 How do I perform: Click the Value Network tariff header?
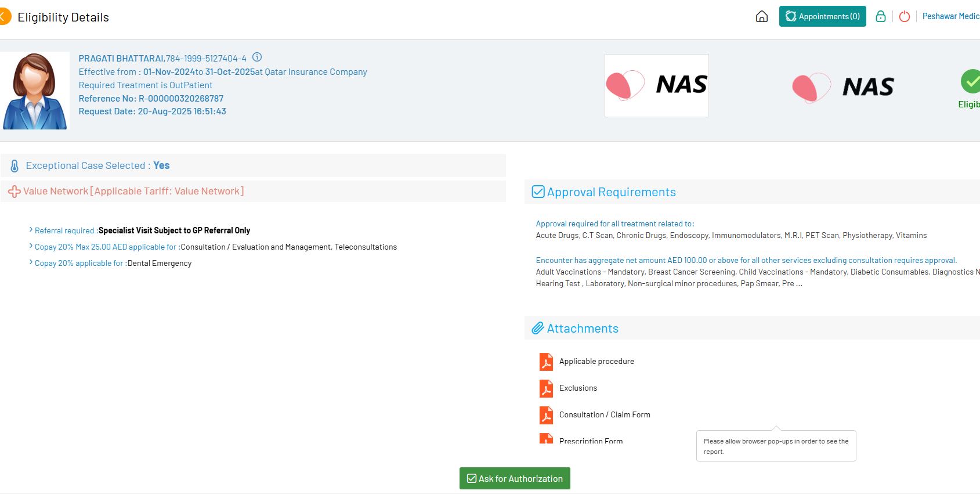(x=133, y=192)
